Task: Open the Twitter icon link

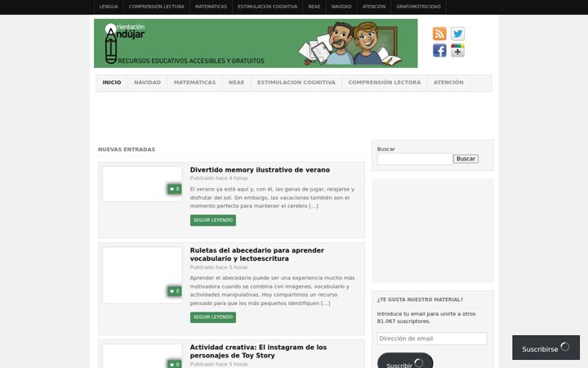Action: pyautogui.click(x=457, y=34)
